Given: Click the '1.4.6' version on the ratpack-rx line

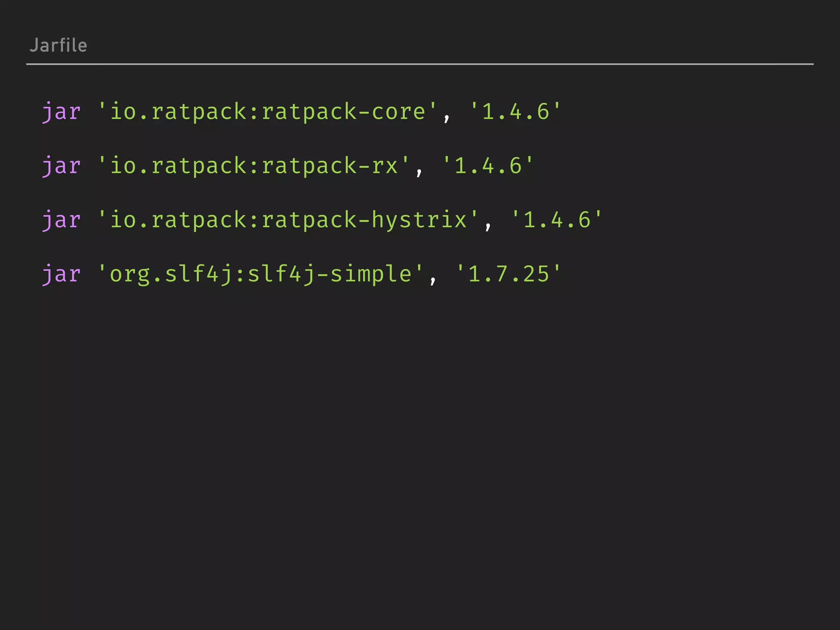Looking at the screenshot, I should pyautogui.click(x=488, y=166).
